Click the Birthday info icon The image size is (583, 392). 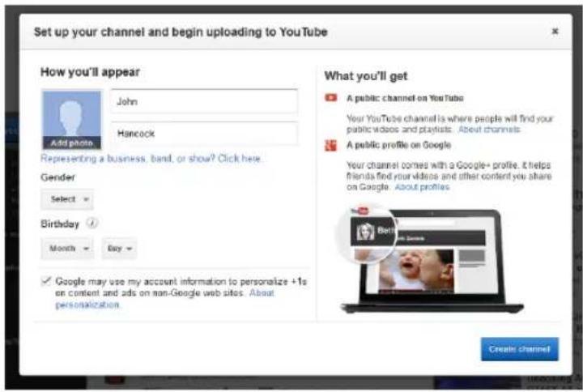pyautogui.click(x=91, y=224)
